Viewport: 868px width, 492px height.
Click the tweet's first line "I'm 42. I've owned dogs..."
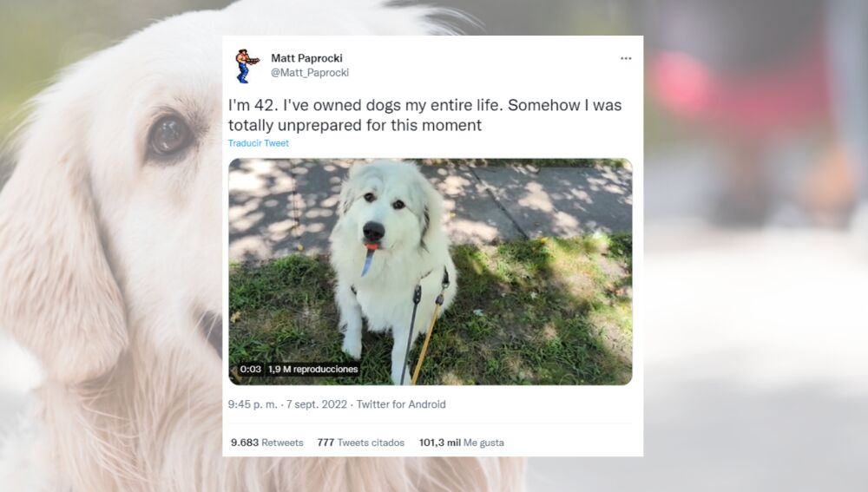click(425, 105)
